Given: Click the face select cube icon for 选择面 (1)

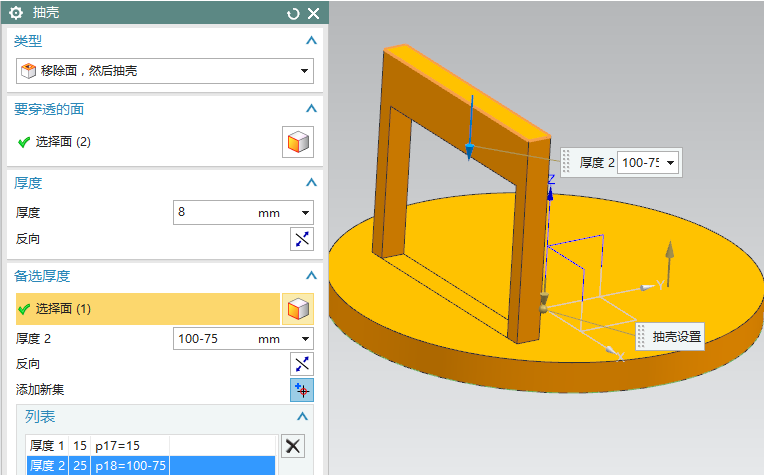Looking at the screenshot, I should click(298, 309).
